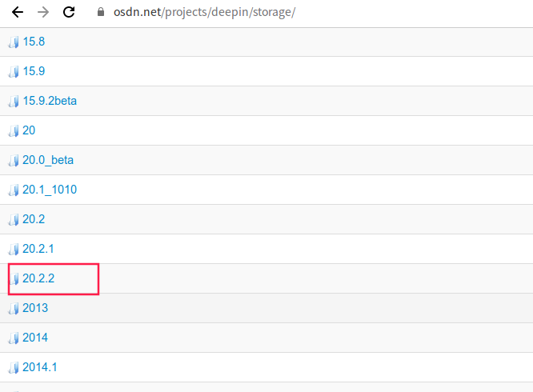
Task: Open the 20.2.1 folder link
Action: point(38,249)
